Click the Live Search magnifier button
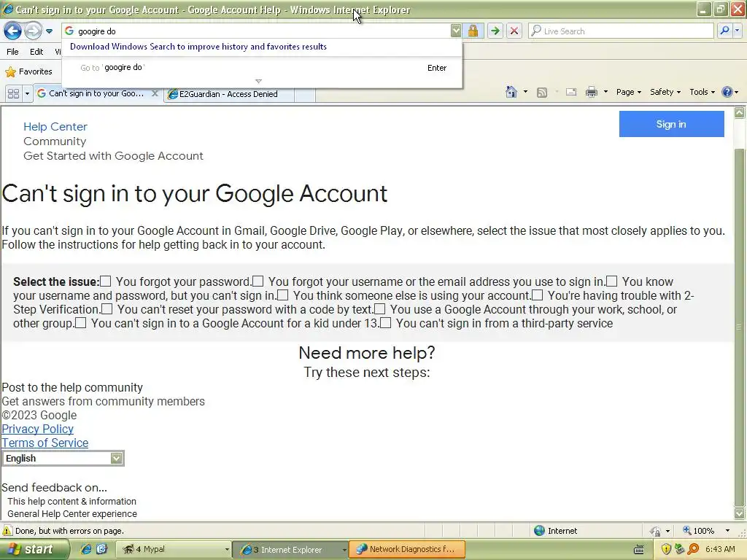747x560 pixels. click(724, 31)
